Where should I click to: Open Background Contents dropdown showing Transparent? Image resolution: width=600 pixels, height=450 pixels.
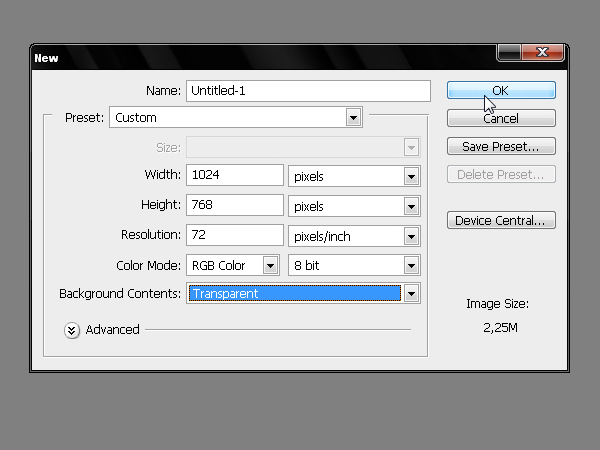click(x=303, y=293)
